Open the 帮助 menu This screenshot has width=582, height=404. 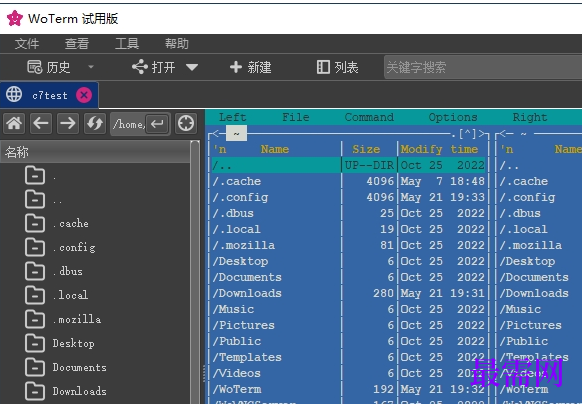[177, 44]
